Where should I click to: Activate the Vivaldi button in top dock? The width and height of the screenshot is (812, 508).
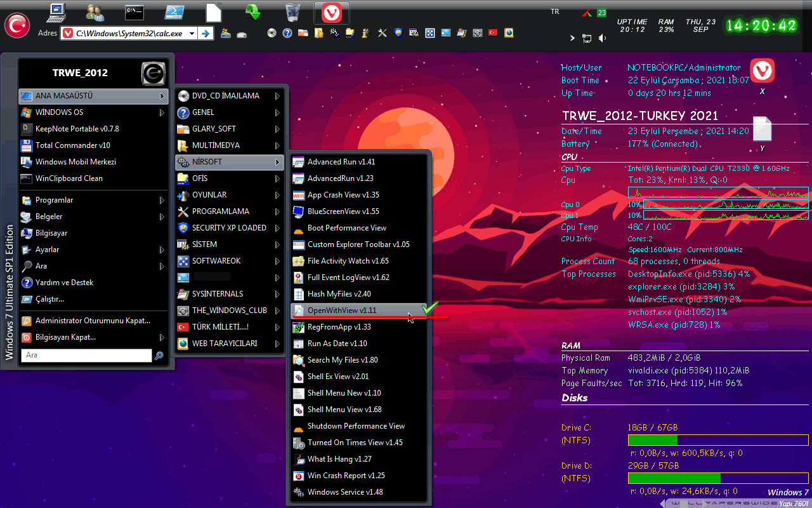point(331,13)
